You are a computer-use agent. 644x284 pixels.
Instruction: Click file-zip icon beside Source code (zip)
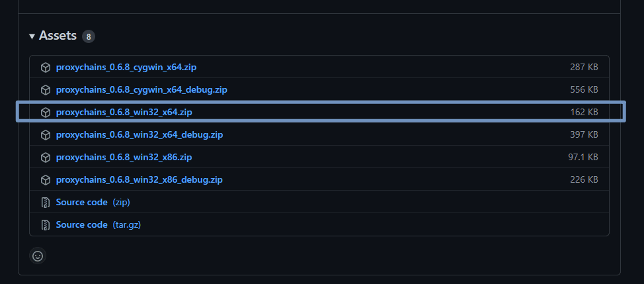tap(46, 202)
